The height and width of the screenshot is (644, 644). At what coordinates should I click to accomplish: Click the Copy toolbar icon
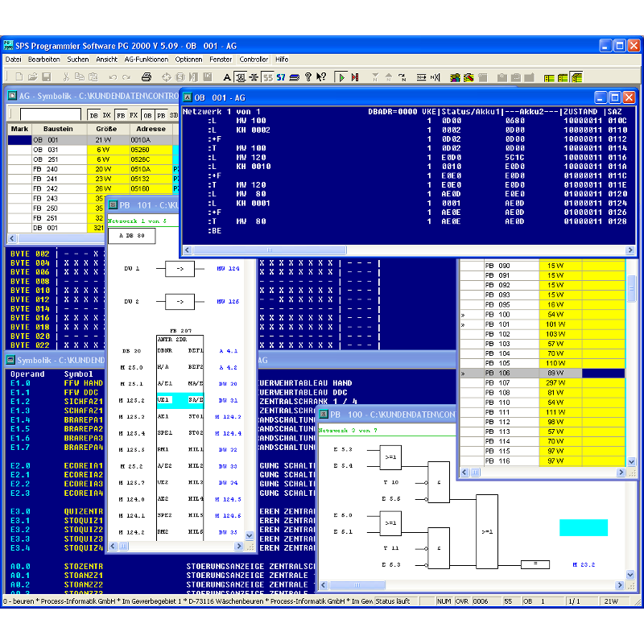point(80,76)
